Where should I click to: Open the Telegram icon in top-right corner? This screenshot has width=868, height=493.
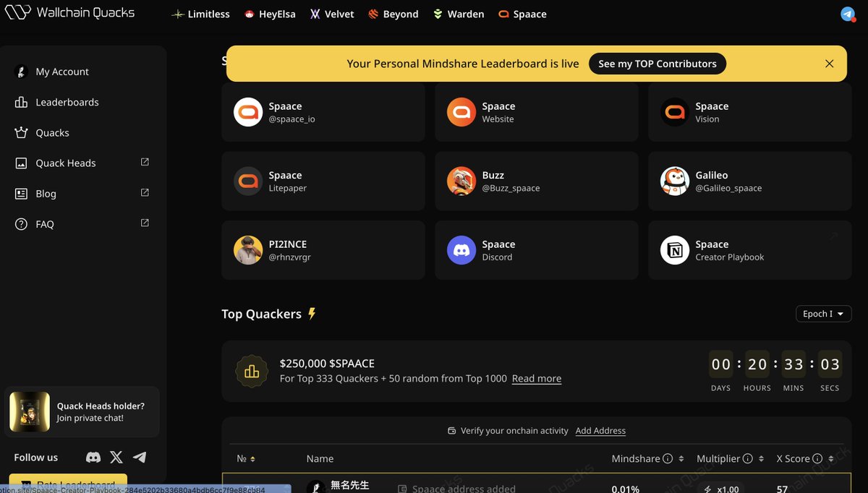pos(848,14)
